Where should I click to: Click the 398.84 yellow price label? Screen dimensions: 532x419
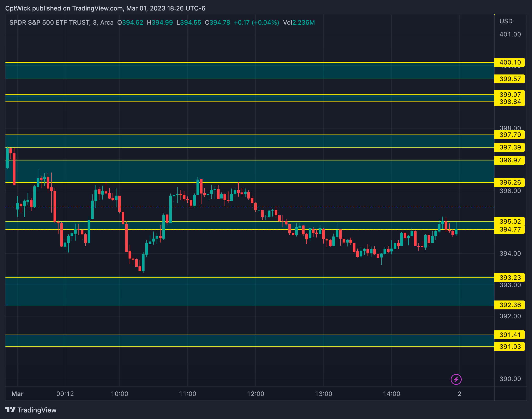click(x=509, y=102)
